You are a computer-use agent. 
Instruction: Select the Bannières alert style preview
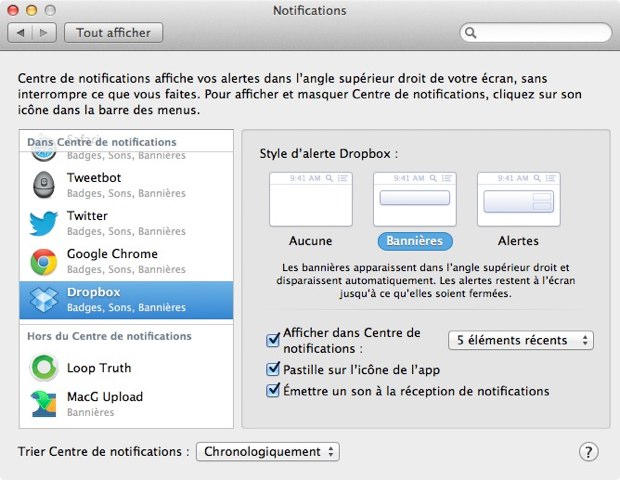click(415, 199)
